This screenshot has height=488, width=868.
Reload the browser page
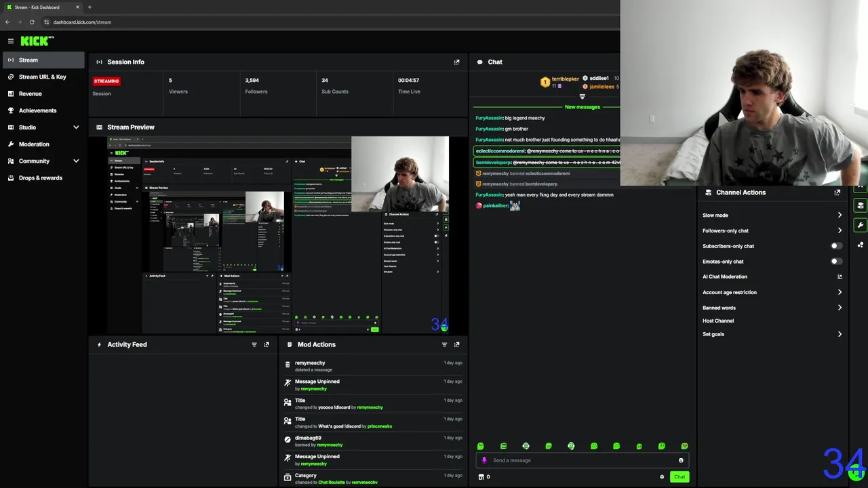[x=31, y=22]
